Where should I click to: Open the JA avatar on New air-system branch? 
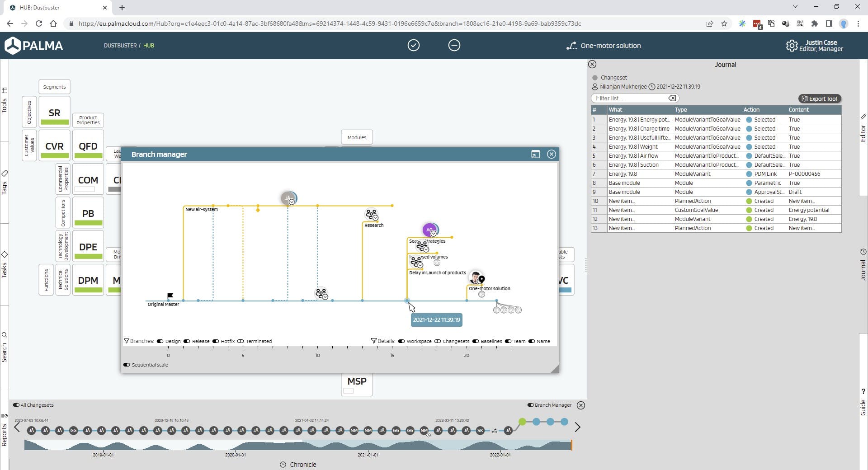click(288, 198)
